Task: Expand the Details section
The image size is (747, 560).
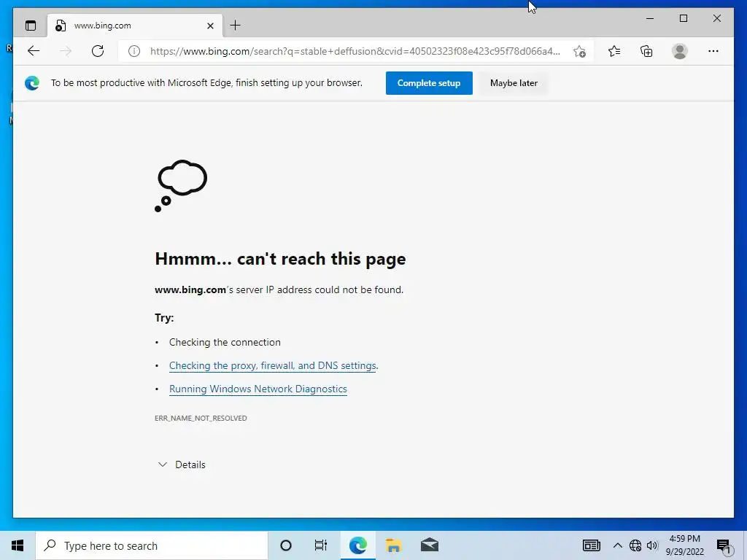Action: (182, 464)
